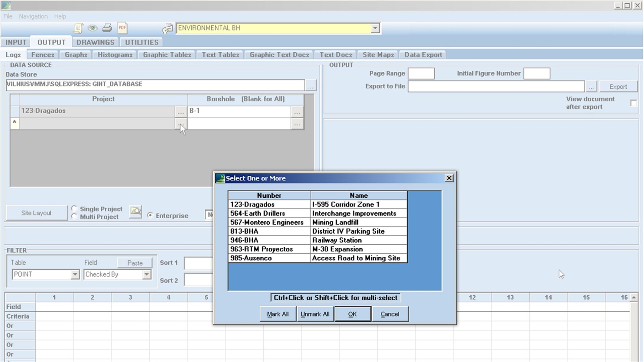Open the Checked By field dropdown

tap(147, 275)
